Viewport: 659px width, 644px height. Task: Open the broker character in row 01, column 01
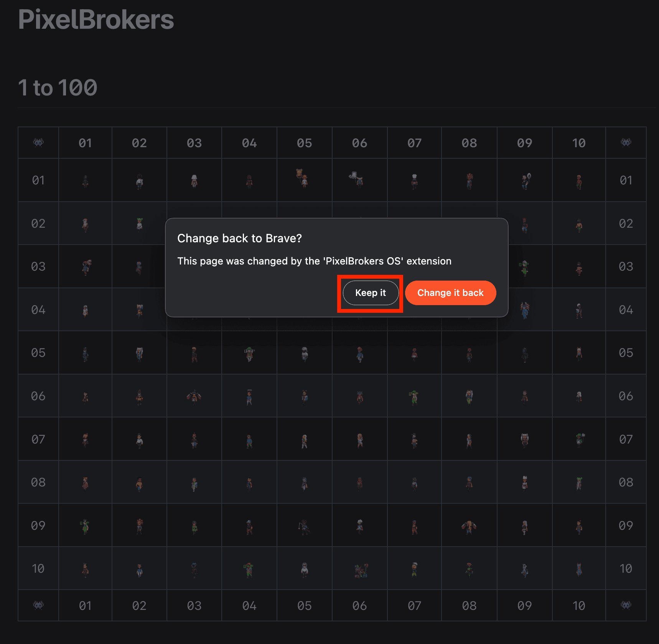pos(85,181)
